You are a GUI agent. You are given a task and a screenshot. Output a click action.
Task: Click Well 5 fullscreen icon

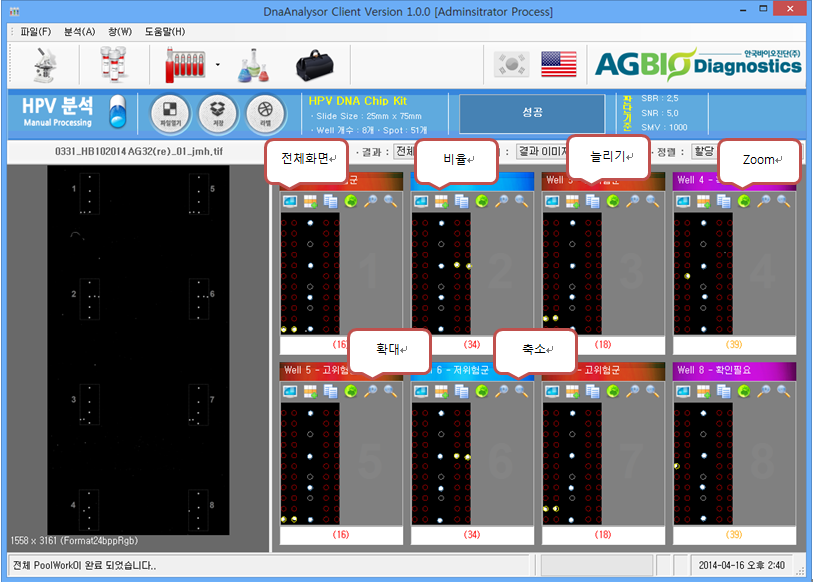pos(290,391)
